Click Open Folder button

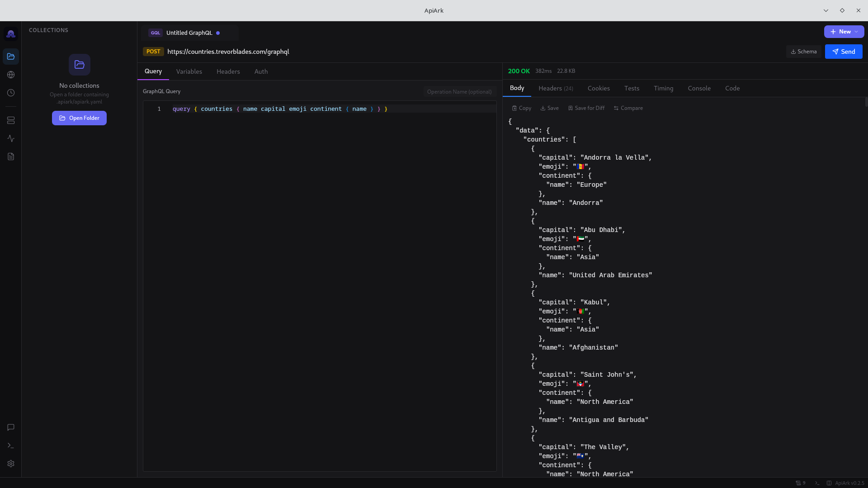(79, 118)
